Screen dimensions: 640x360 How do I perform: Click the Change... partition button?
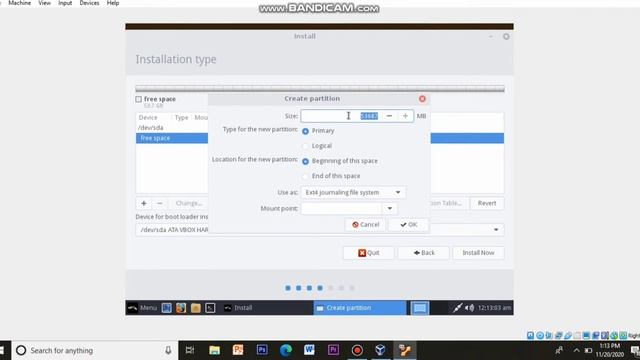tap(189, 203)
